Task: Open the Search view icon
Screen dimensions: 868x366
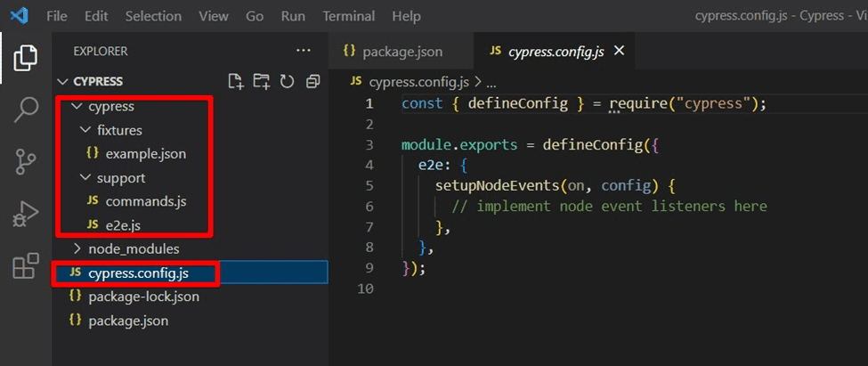Action: (26, 110)
